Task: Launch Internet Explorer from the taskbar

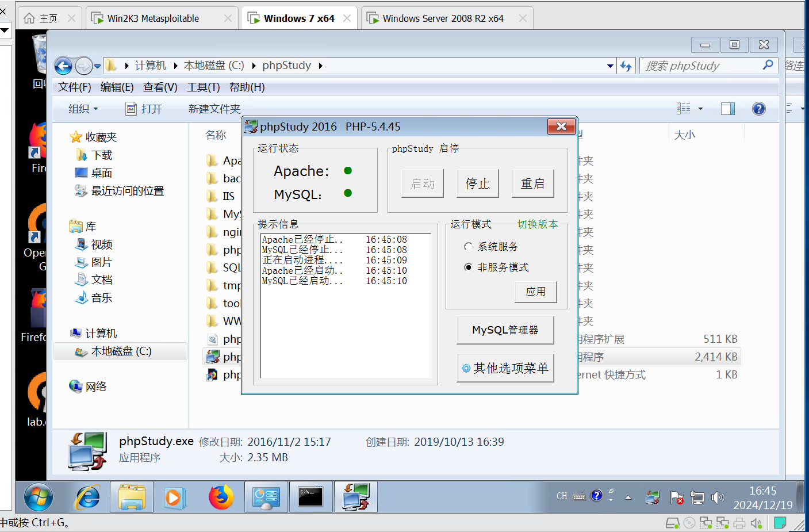Action: (x=87, y=497)
